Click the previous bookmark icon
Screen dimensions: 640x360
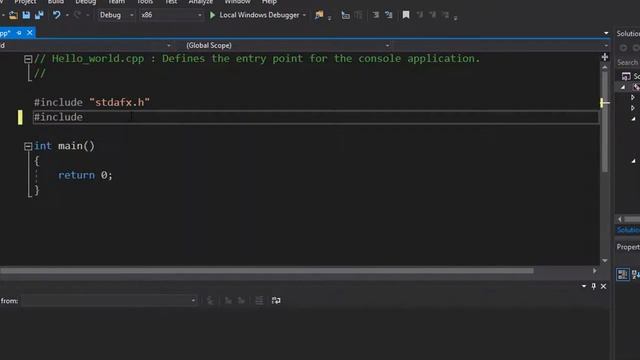pyautogui.click(x=420, y=15)
